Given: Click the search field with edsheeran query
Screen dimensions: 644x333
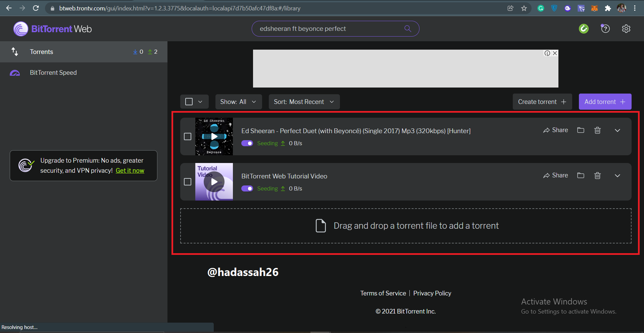Looking at the screenshot, I should click(335, 29).
